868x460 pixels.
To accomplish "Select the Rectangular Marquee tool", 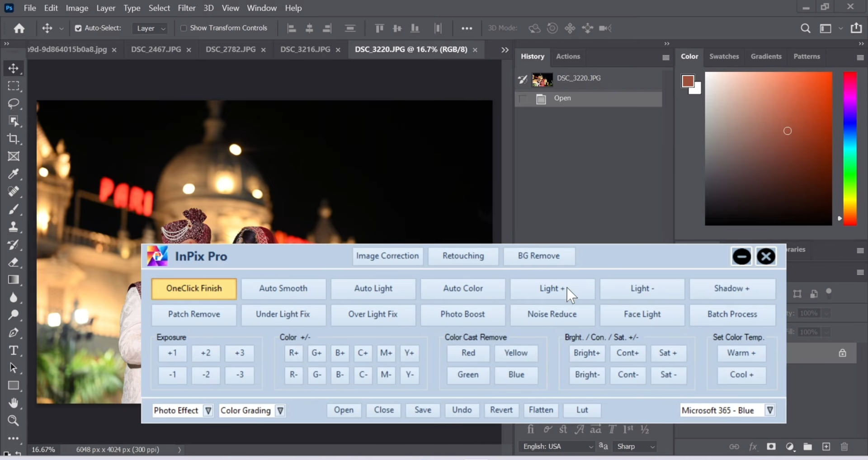I will (14, 86).
